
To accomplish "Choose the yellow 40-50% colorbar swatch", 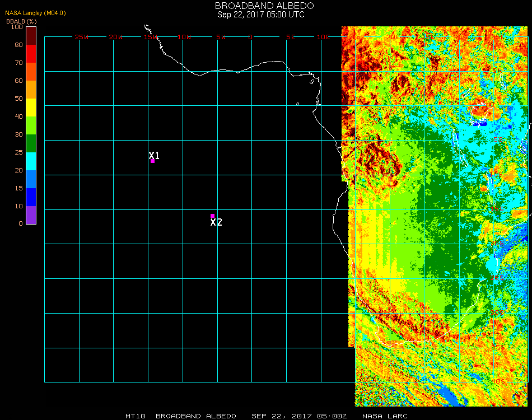I will [x=31, y=108].
